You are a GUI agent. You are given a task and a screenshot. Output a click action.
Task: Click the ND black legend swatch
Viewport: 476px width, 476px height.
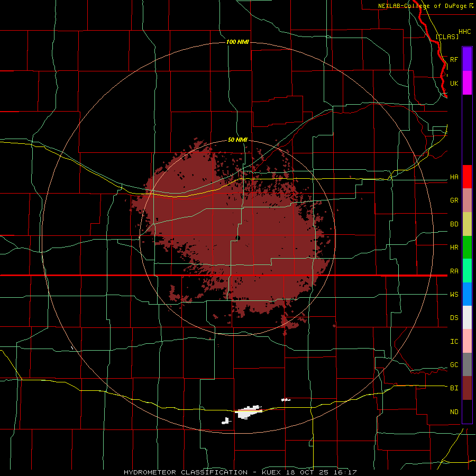(x=467, y=411)
